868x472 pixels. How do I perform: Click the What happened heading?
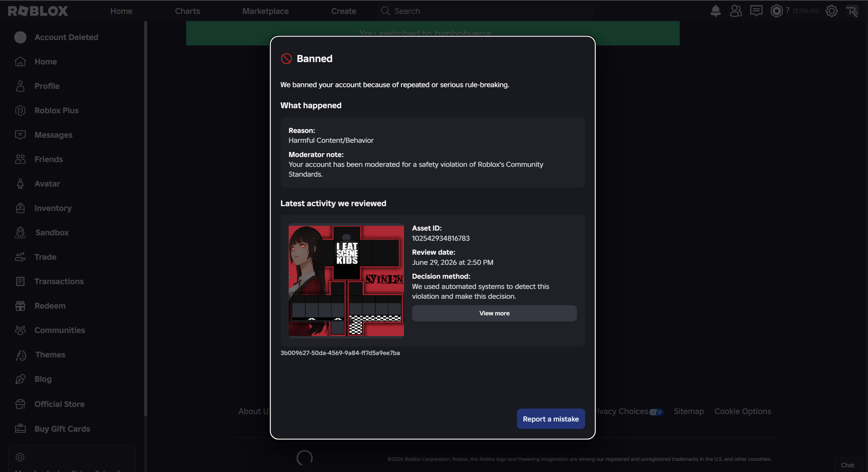(x=311, y=105)
